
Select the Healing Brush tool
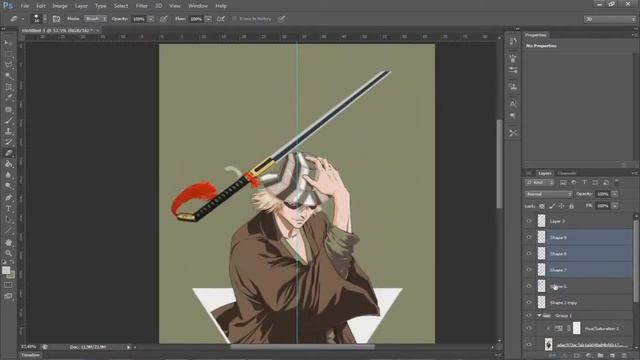(8, 109)
